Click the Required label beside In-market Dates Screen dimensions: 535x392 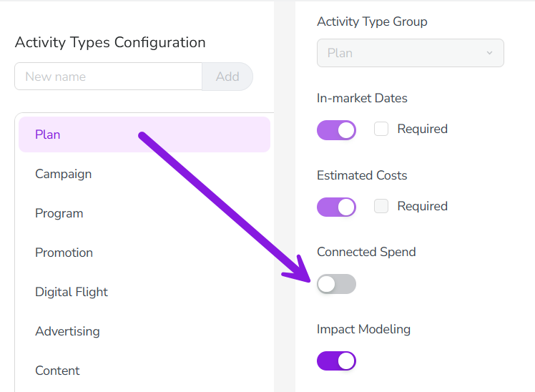pos(422,129)
